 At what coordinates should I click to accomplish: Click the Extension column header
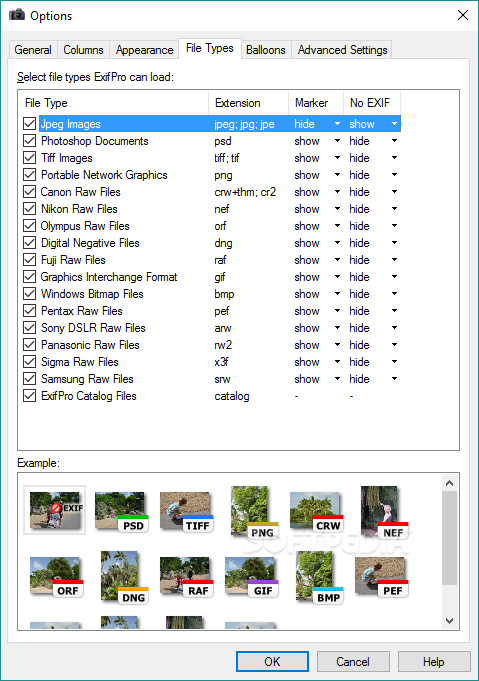pyautogui.click(x=248, y=103)
